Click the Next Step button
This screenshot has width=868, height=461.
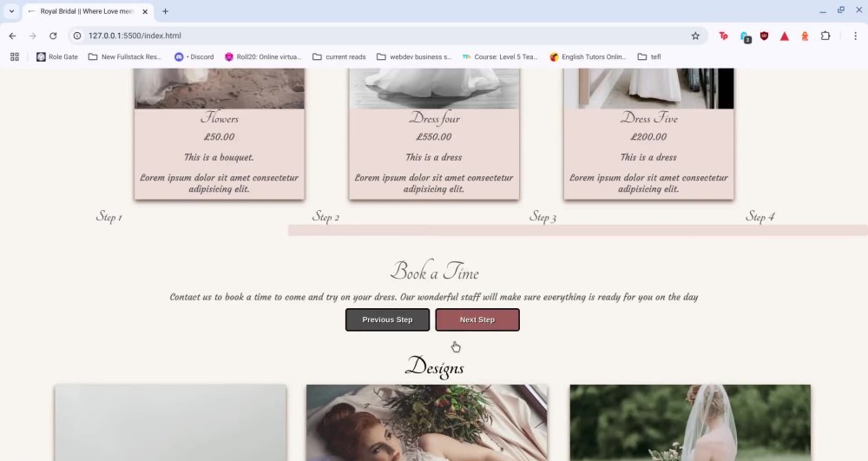477,319
